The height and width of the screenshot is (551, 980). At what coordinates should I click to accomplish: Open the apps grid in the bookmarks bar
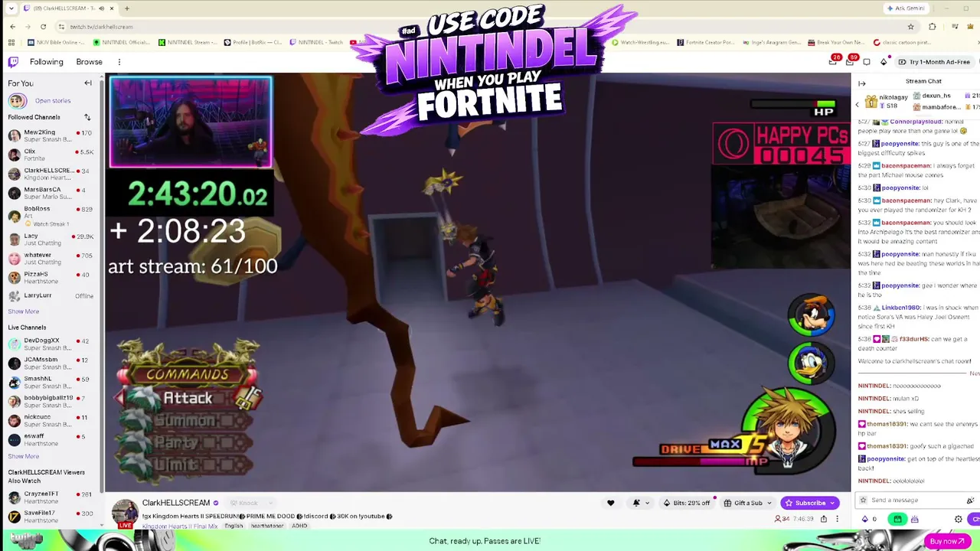[x=11, y=43]
